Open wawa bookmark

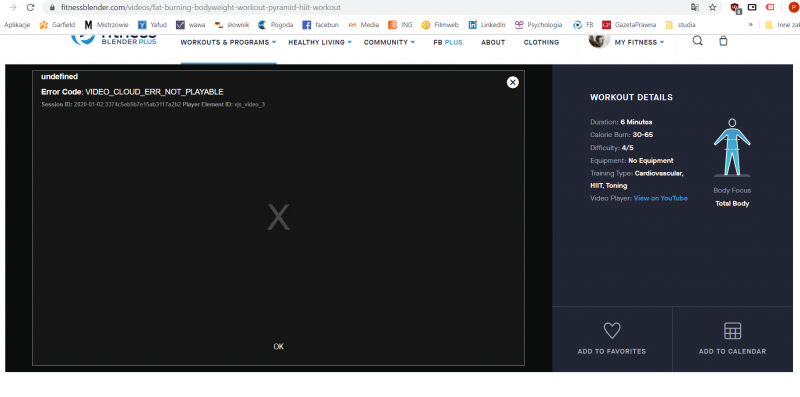tap(190, 24)
